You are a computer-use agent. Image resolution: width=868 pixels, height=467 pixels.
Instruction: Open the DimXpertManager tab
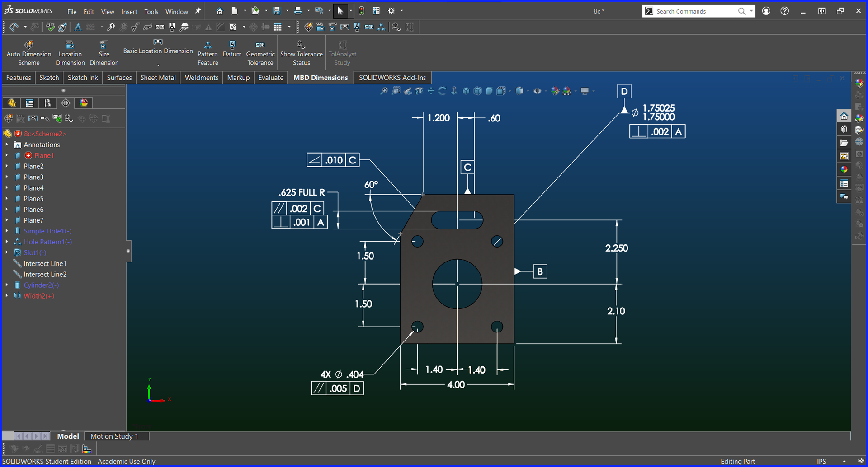tap(66, 103)
